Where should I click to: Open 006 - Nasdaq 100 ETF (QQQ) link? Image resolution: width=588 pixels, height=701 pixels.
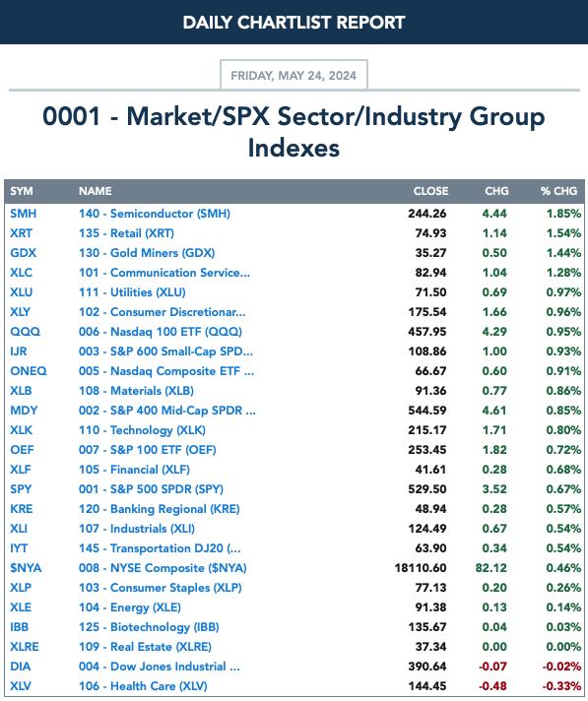[161, 331]
